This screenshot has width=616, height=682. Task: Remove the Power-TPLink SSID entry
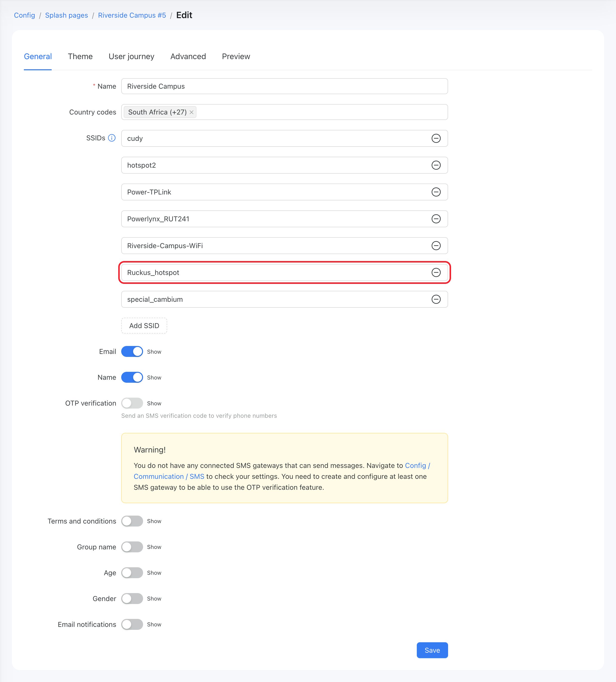[436, 192]
